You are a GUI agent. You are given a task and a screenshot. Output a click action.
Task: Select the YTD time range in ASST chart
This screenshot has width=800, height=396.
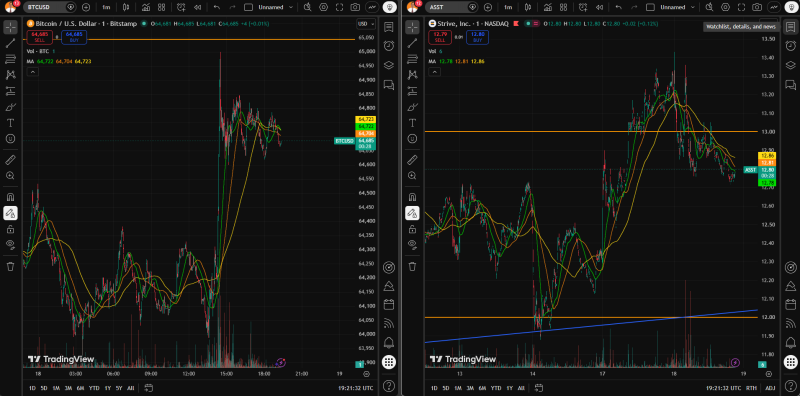pos(495,388)
